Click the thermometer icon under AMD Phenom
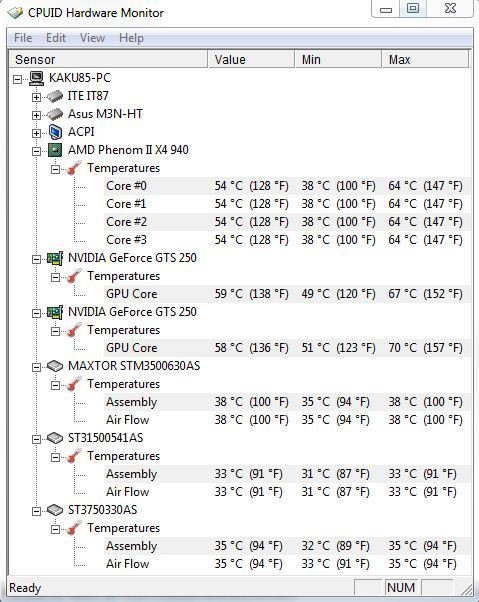479x602 pixels. (74, 168)
